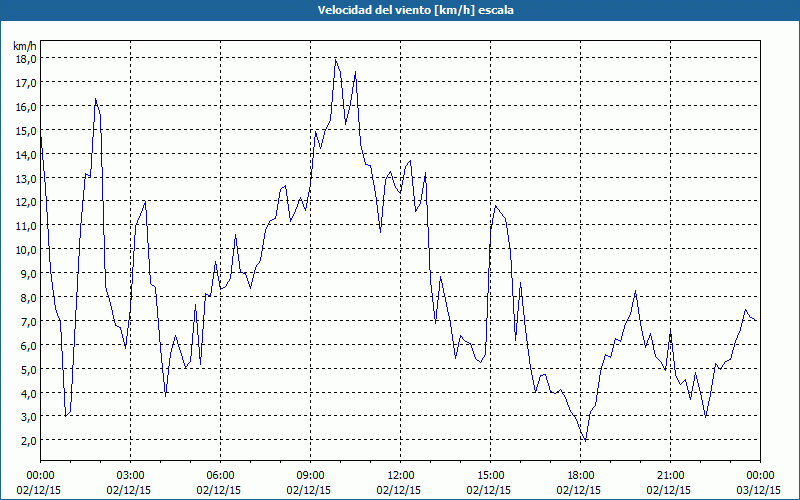Click the 02/12/15 date under 12:00
The width and height of the screenshot is (800, 500).
[399, 490]
